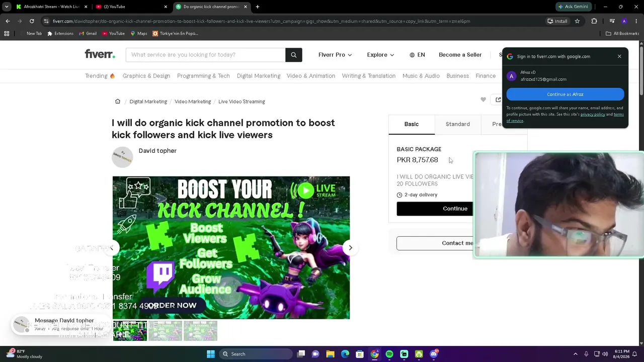Click the Chrome taskbar icon

point(375,354)
